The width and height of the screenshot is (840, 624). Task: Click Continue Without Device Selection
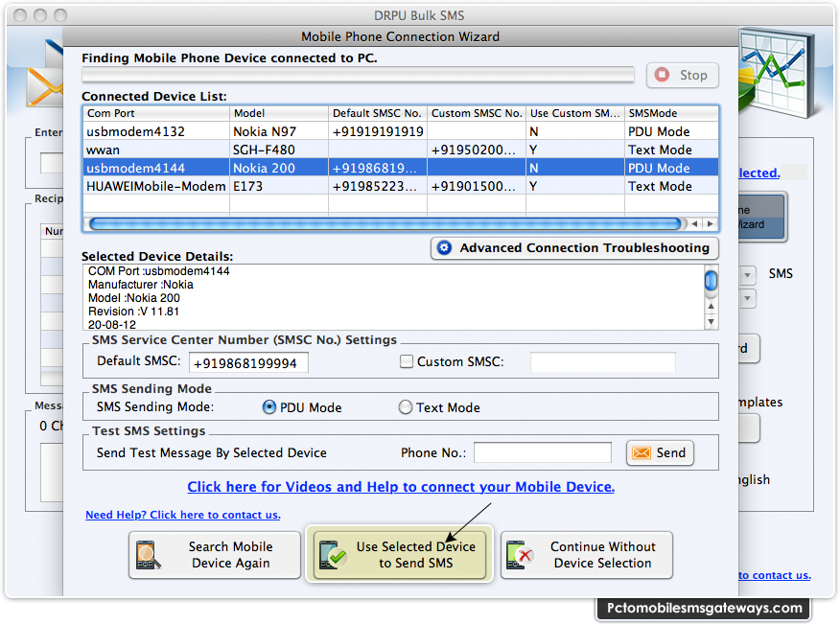[586, 555]
